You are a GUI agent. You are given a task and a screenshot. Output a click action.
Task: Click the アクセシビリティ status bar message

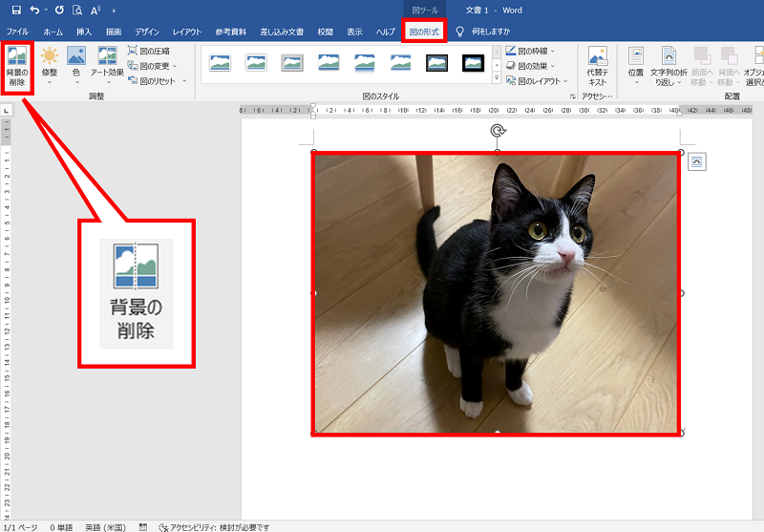click(214, 526)
